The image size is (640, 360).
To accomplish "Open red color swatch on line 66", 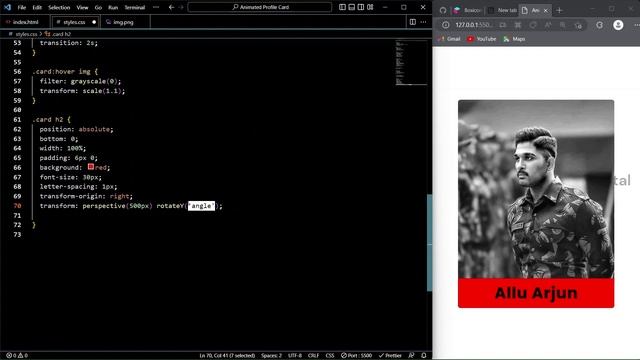I will point(91,167).
